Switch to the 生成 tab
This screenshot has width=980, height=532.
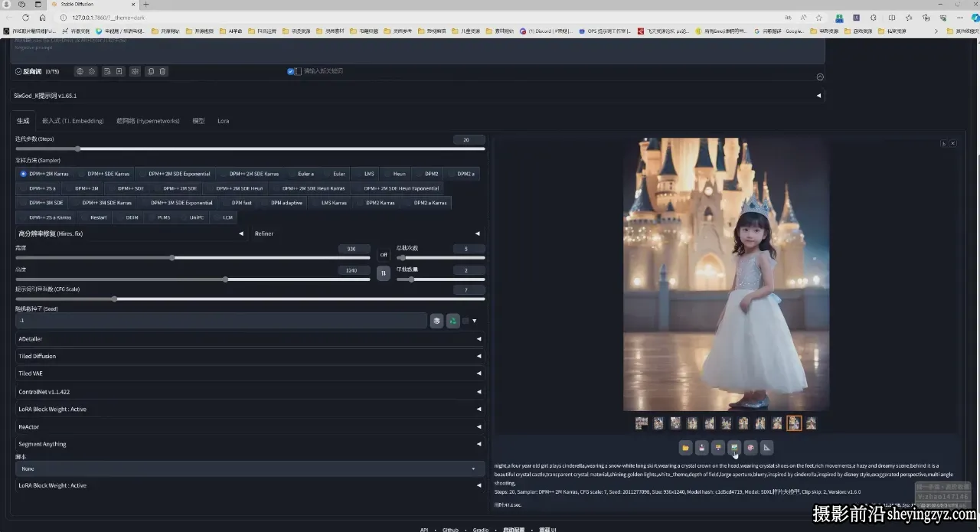pyautogui.click(x=23, y=121)
